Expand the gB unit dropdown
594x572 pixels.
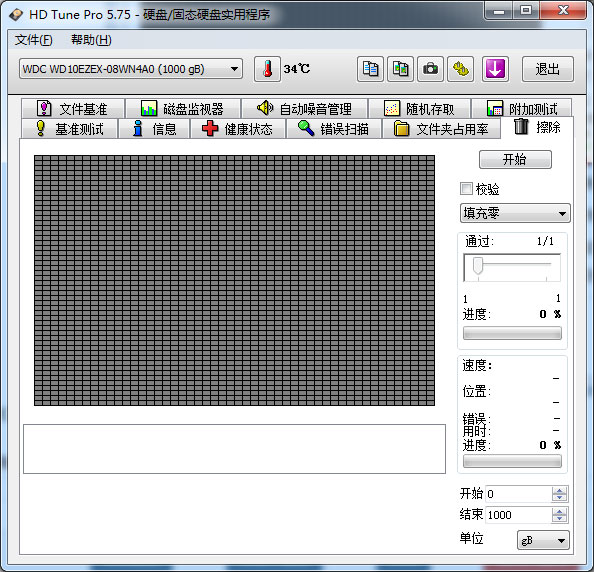tap(543, 540)
